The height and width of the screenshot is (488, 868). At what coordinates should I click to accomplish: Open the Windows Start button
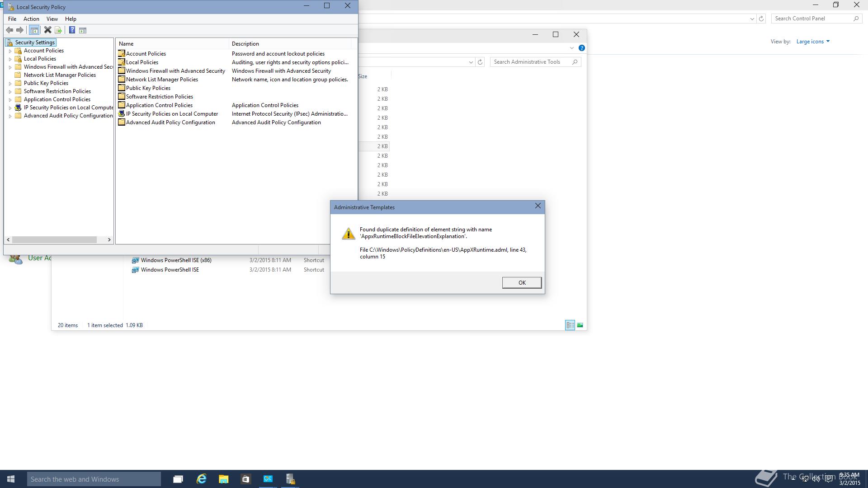click(11, 479)
